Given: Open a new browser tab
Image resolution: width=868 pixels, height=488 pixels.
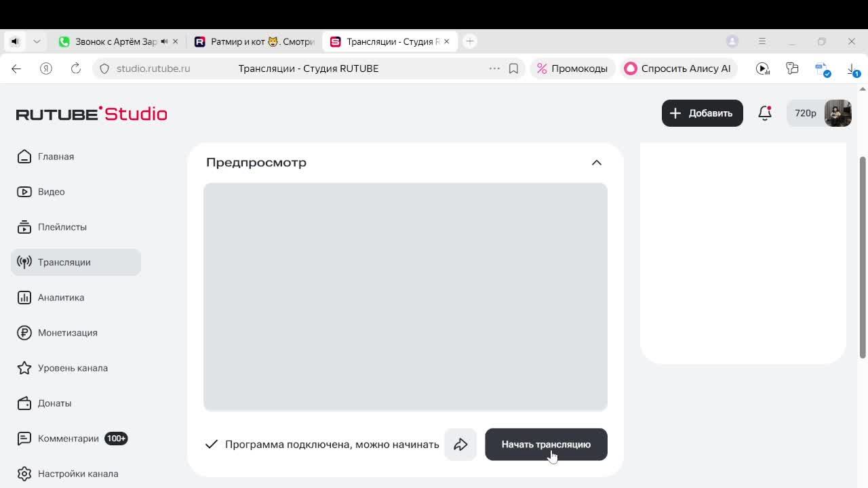Looking at the screenshot, I should (x=470, y=41).
